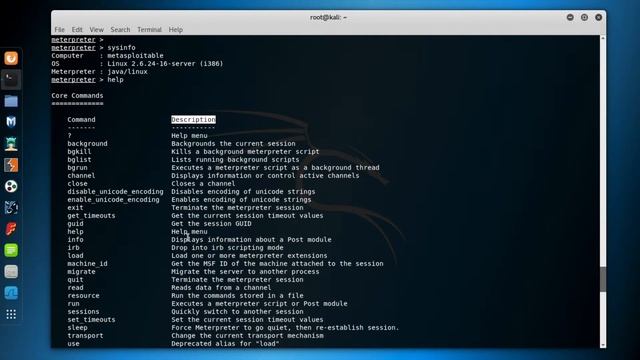The width and height of the screenshot is (640, 360).
Task: Maximize the terminal window
Action: pyautogui.click(x=584, y=17)
